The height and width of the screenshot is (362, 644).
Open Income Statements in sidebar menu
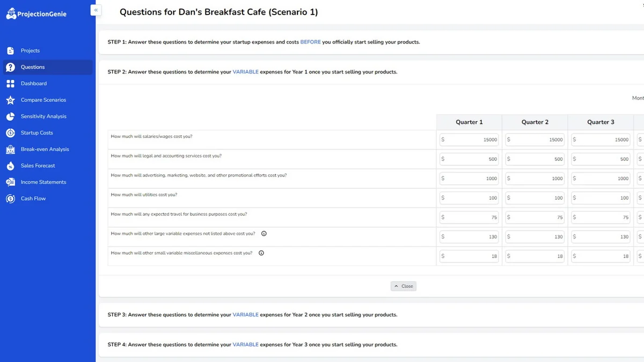(x=43, y=182)
